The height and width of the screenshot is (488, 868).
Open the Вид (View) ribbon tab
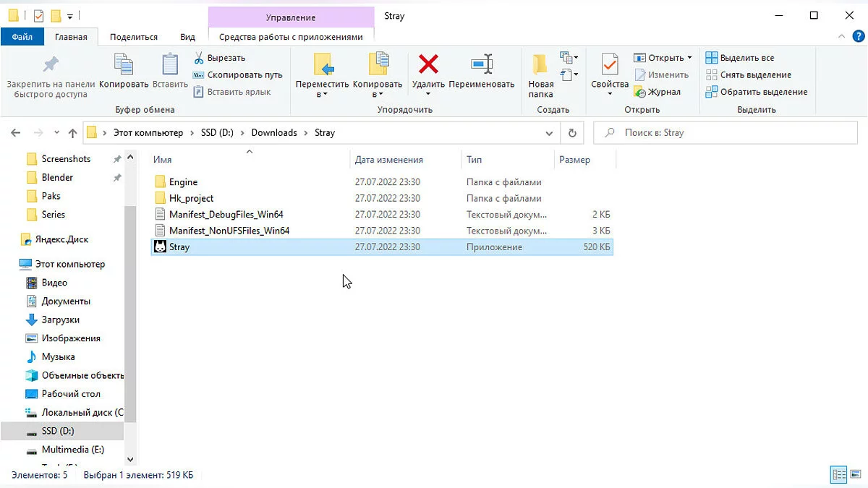coord(187,37)
